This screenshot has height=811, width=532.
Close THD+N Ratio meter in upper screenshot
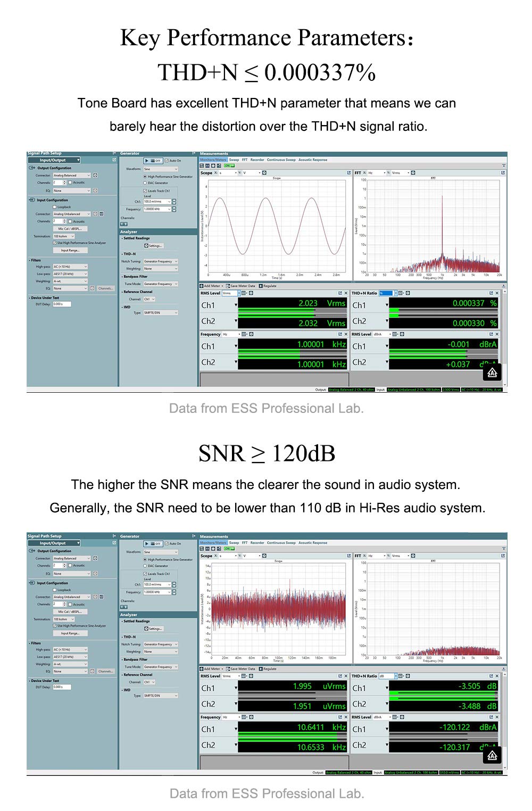(497, 293)
